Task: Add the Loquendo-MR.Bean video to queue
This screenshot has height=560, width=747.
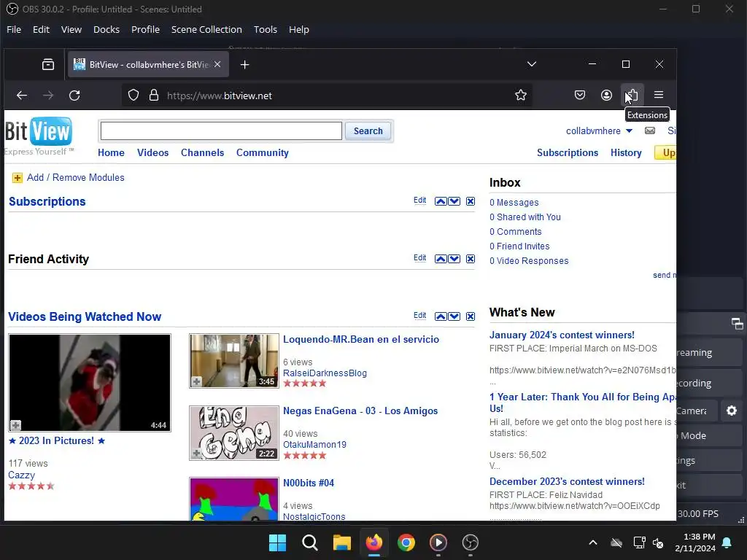Action: coord(196,381)
